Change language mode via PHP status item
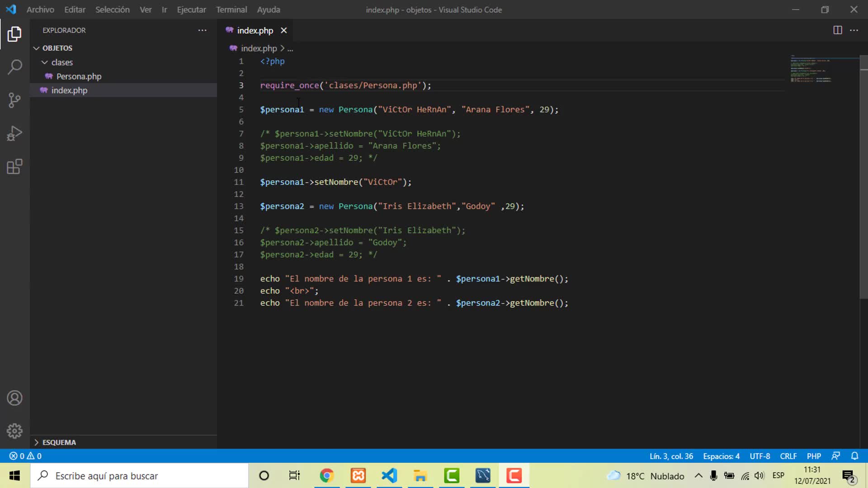Image resolution: width=868 pixels, height=488 pixels. click(814, 456)
